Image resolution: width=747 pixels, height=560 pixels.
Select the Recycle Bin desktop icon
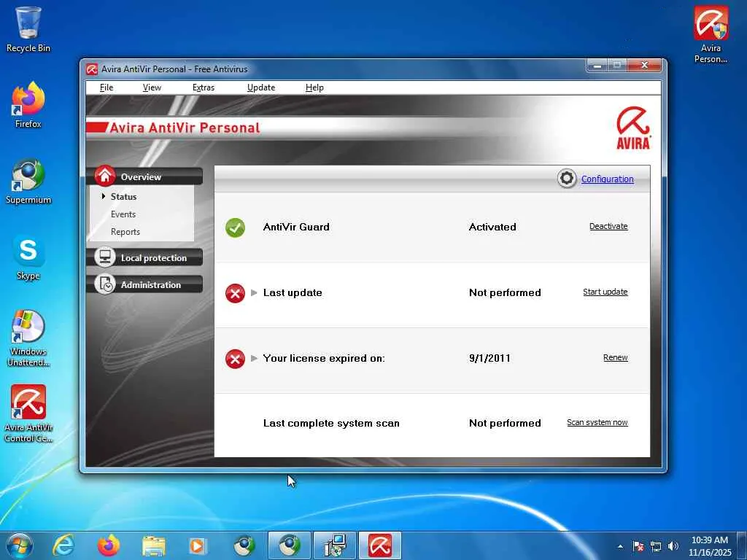click(28, 29)
